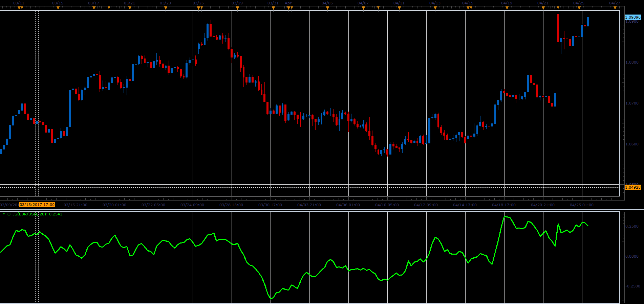Select the orange marker beneath 04/27

click(x=615, y=8)
